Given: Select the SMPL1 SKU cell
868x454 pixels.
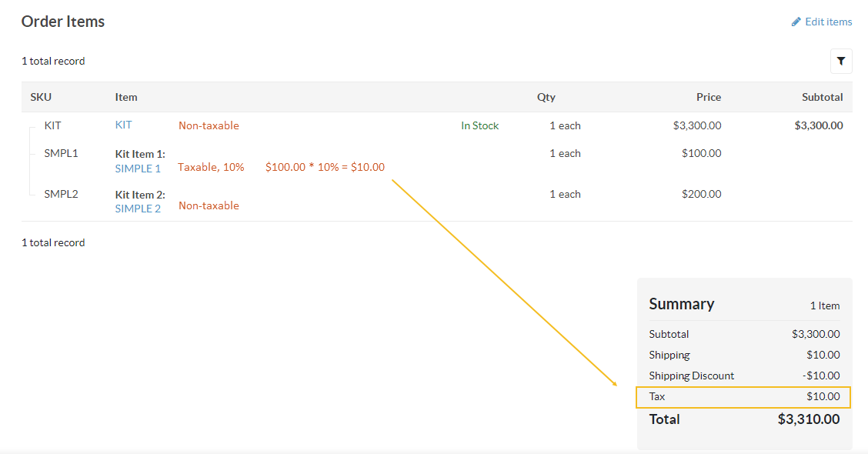Looking at the screenshot, I should [61, 153].
